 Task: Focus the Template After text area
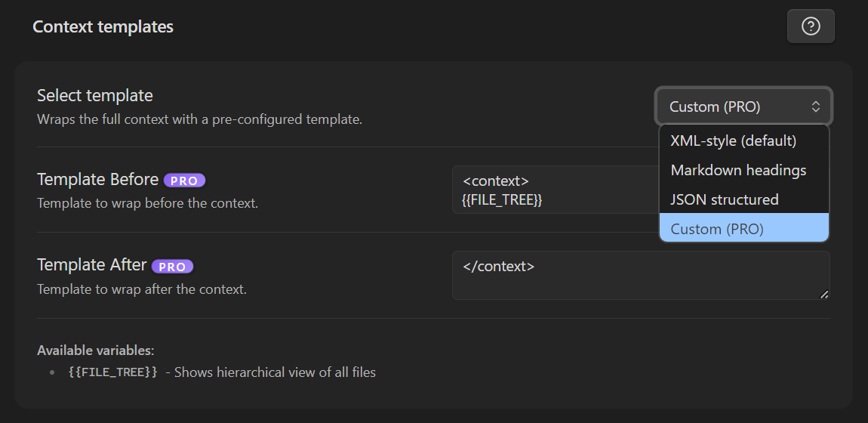coord(640,275)
